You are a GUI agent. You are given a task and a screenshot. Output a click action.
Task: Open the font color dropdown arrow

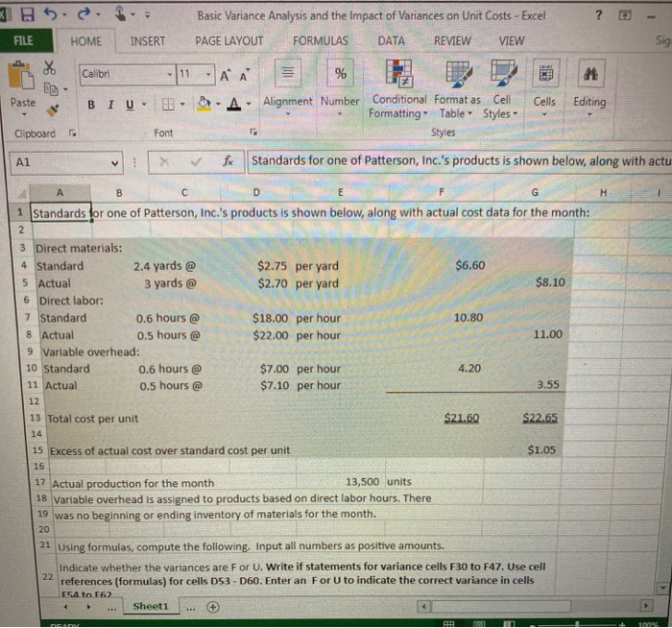pyautogui.click(x=249, y=104)
